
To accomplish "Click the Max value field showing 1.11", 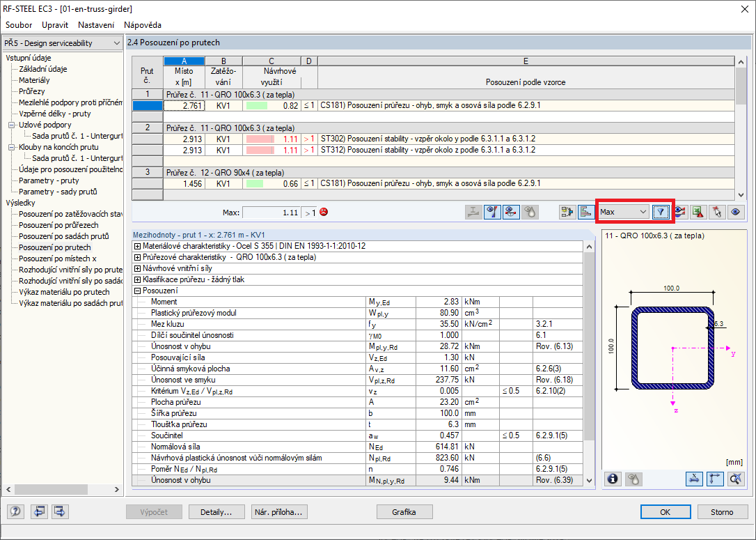I will (x=271, y=213).
